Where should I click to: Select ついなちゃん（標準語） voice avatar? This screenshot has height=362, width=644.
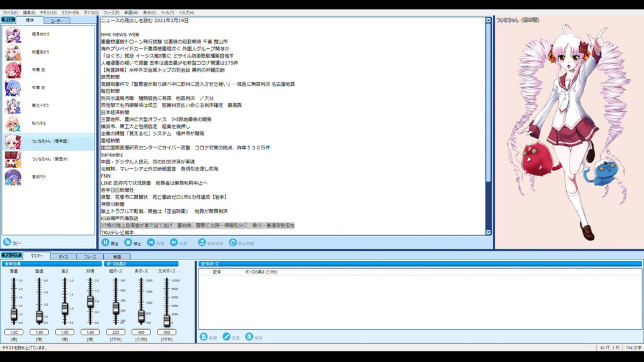pos(13,141)
